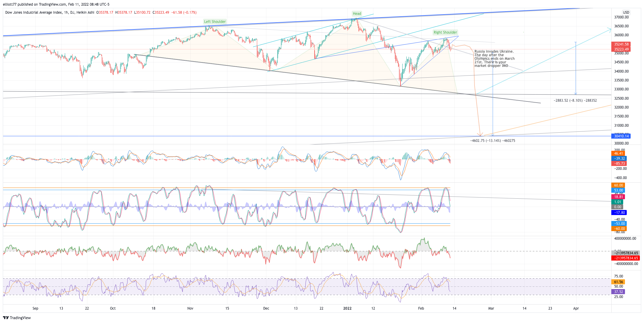Screen dimensions: 644x323
Task: Click the Heikin Ashi chart type text
Action: [85, 12]
